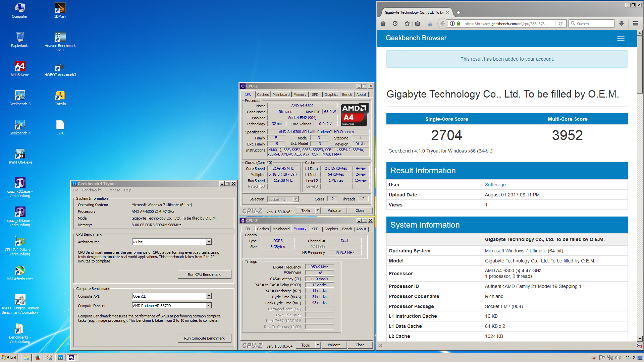
Task: Select the GPU-Z.2.2.0.exe shortcut icon
Action: click(20, 246)
